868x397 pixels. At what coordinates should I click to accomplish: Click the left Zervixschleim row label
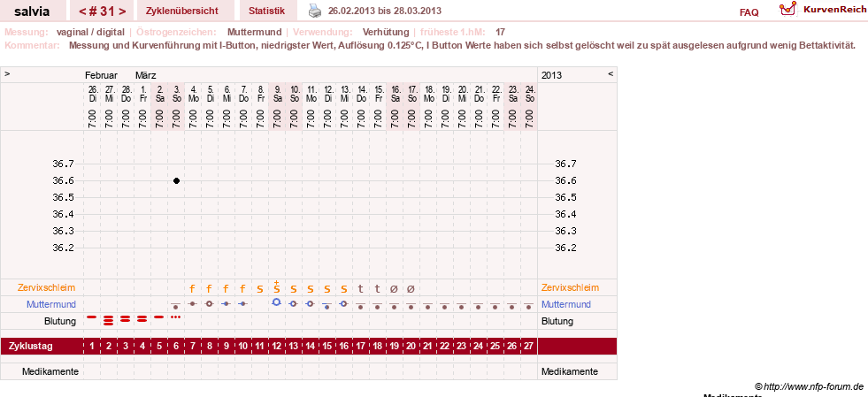click(x=47, y=287)
